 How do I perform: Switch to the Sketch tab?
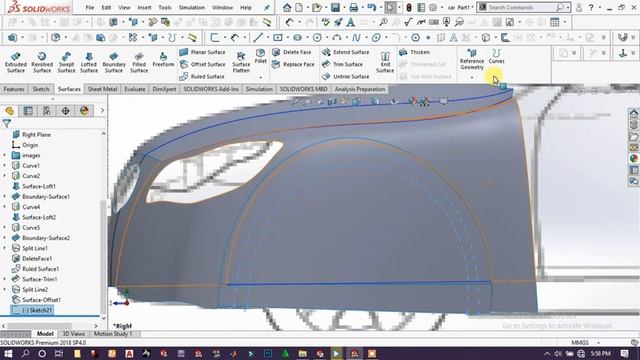[x=41, y=89]
